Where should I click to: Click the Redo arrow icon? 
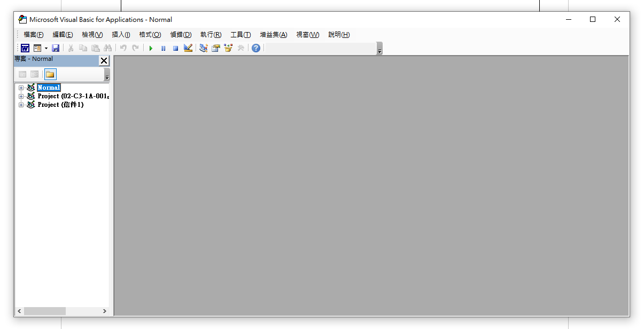tap(136, 48)
